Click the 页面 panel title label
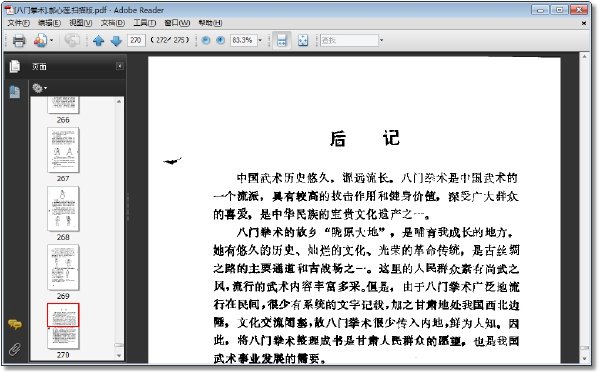The image size is (600, 374). tap(39, 67)
